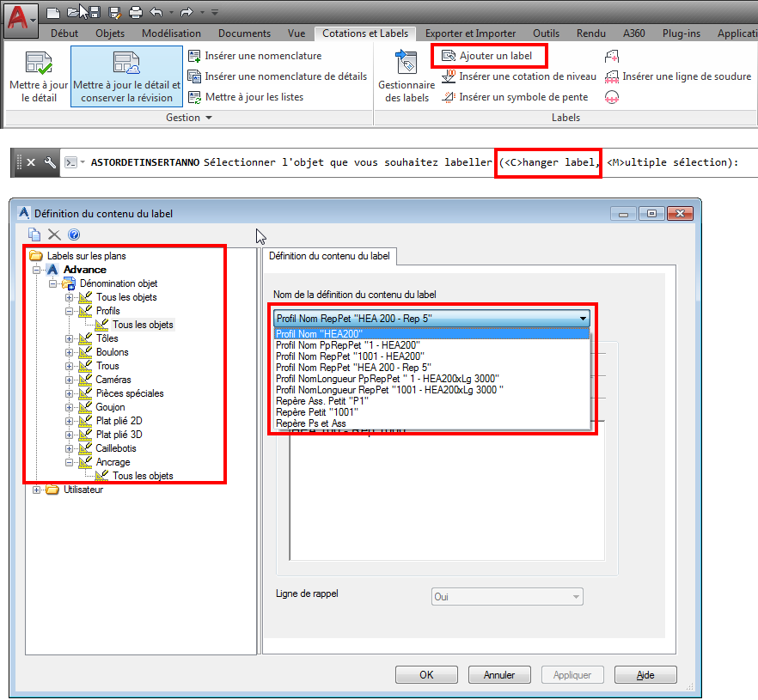Expand the Boulons tree node
758x700 pixels.
point(69,352)
